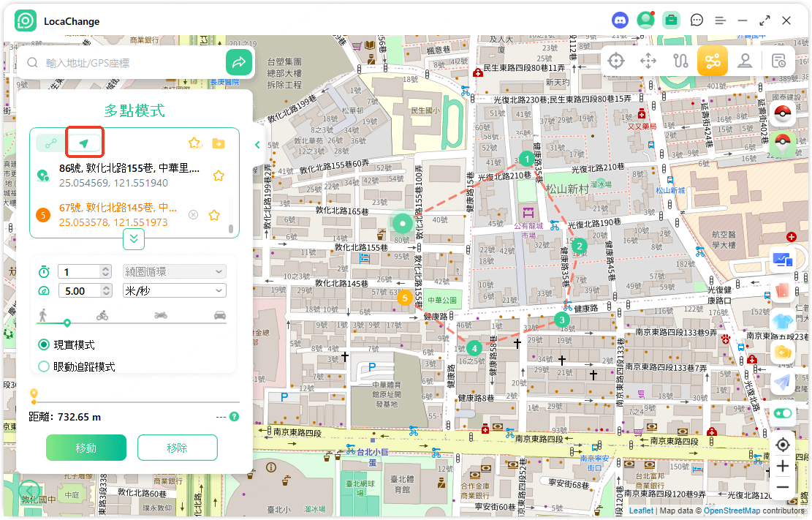Click map waypoint marker 2
This screenshot has width=812, height=520.
point(580,246)
